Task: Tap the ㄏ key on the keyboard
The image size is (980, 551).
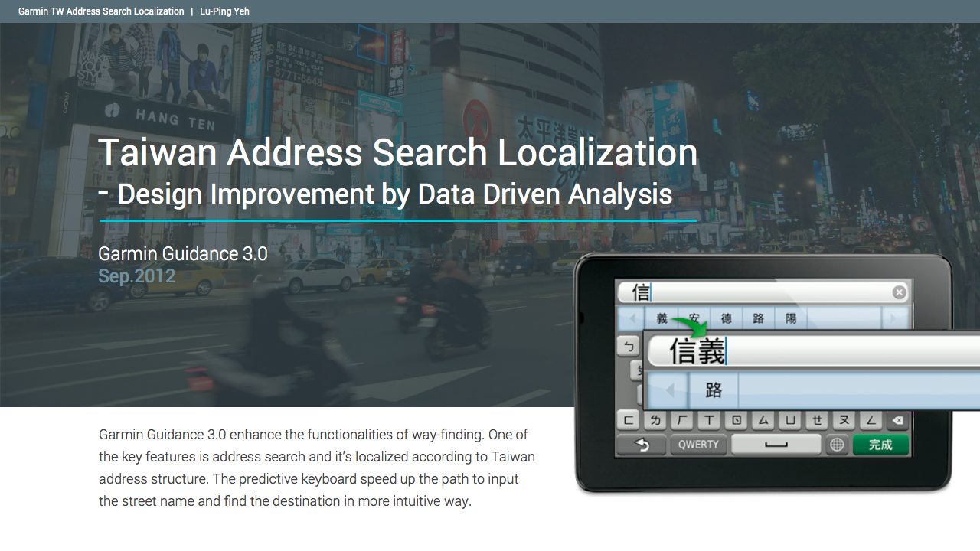Action: [682, 420]
